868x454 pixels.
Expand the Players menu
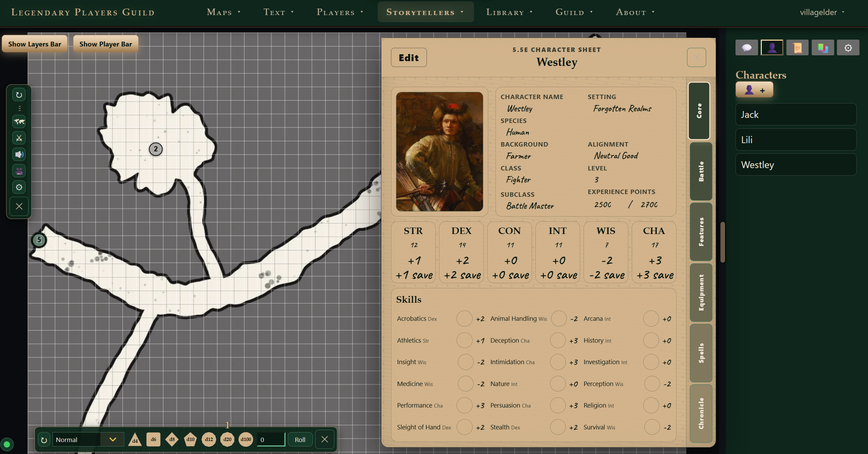(340, 12)
